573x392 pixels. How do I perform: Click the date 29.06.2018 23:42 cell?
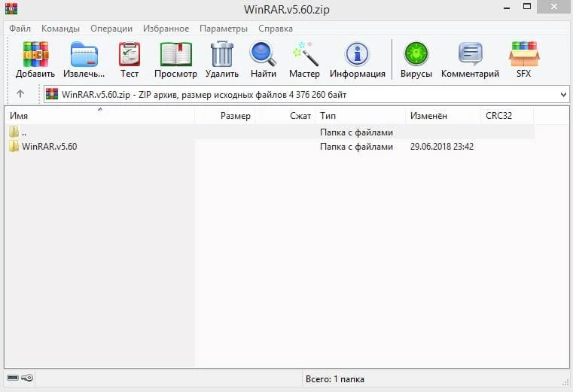tap(442, 147)
